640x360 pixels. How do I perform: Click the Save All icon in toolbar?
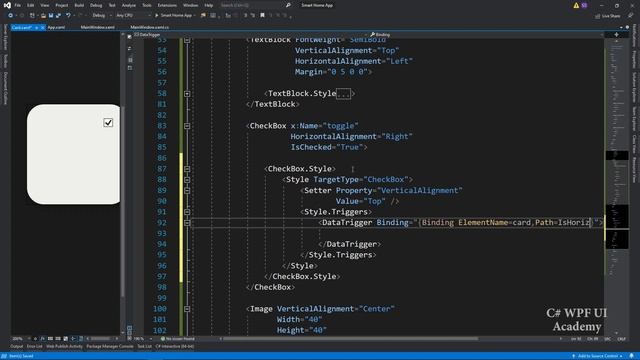pyautogui.click(x=58, y=16)
